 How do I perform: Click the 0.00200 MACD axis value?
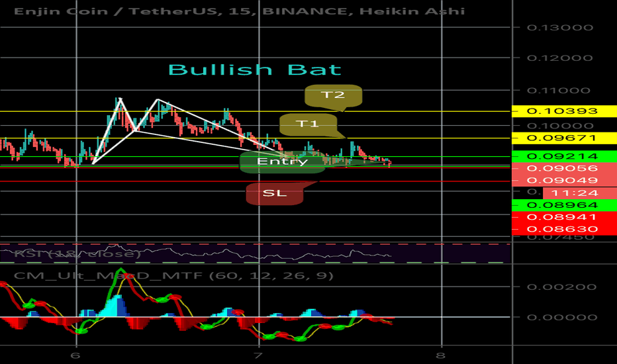[562, 287]
